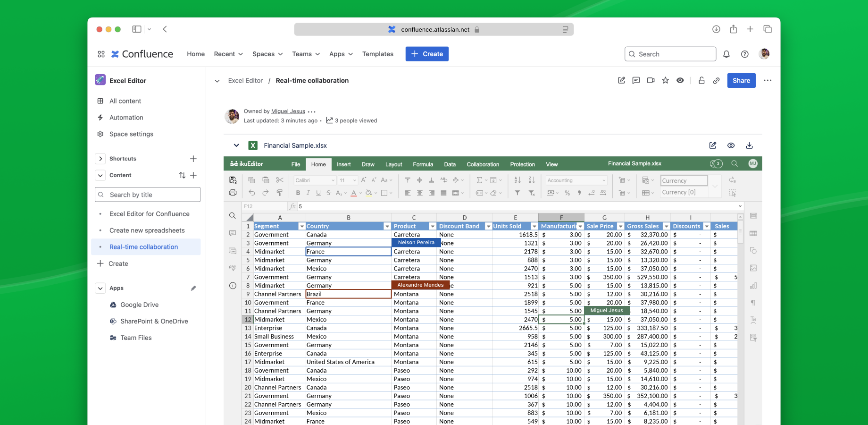Download the Financial Sample.xlsx file
This screenshot has height=425, width=868.
(749, 145)
